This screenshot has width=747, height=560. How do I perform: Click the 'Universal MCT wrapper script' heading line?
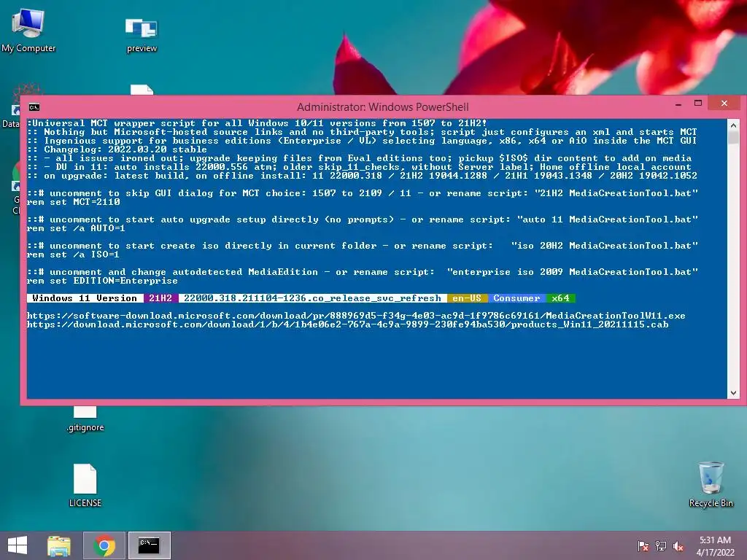click(258, 123)
